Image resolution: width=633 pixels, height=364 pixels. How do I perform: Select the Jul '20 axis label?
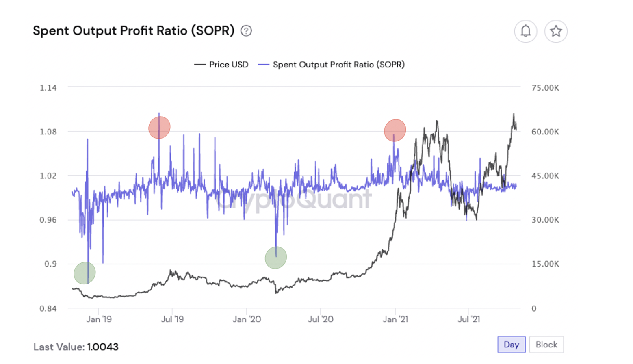click(321, 319)
